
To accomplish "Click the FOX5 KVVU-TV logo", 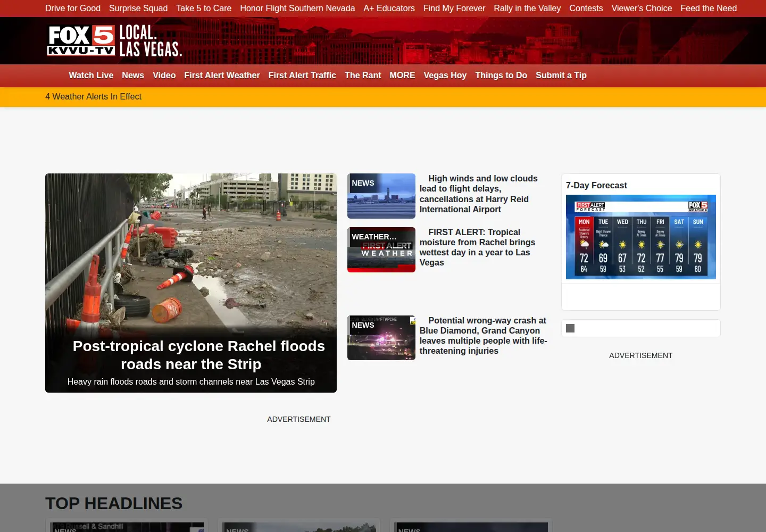I will pyautogui.click(x=114, y=41).
